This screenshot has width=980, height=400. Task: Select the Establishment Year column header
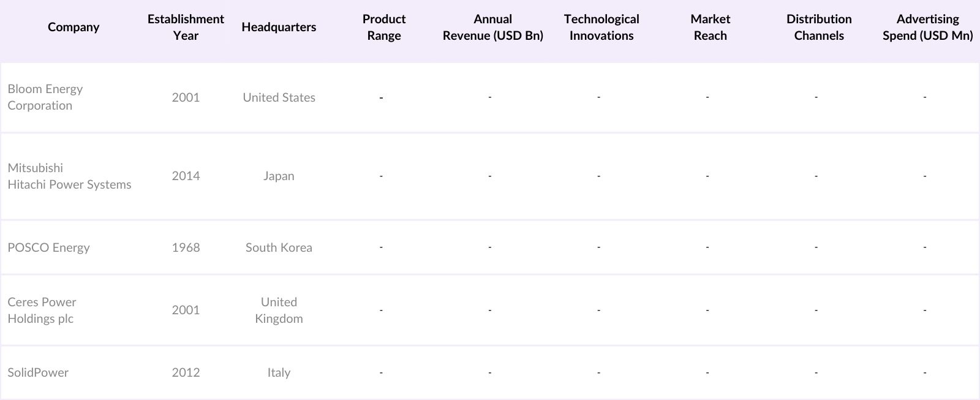click(186, 27)
